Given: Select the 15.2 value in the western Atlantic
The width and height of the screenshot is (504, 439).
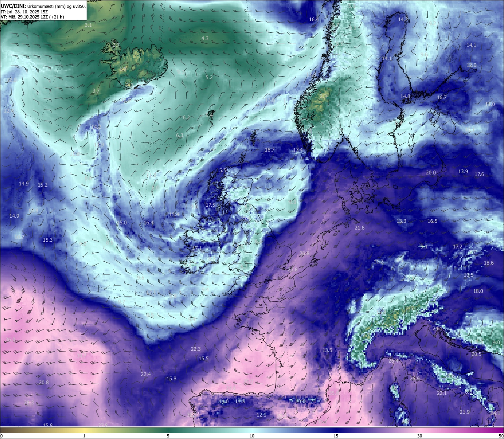Looking at the screenshot, I should pyautogui.click(x=43, y=185).
